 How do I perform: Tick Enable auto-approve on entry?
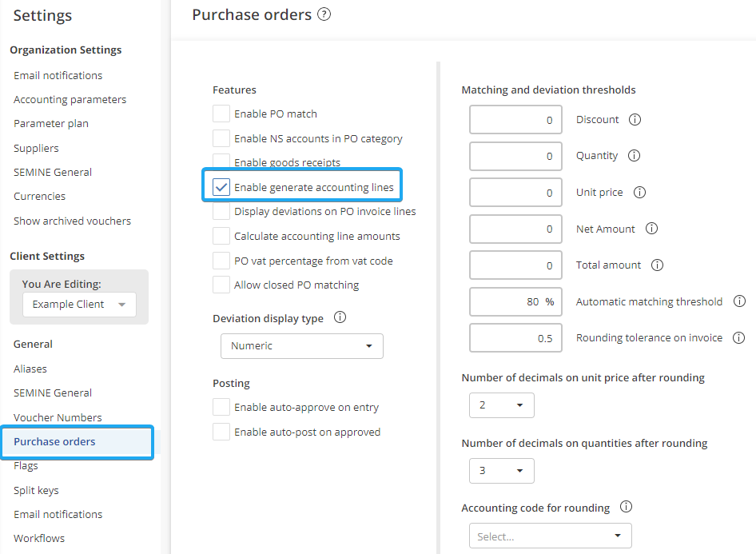tap(221, 407)
